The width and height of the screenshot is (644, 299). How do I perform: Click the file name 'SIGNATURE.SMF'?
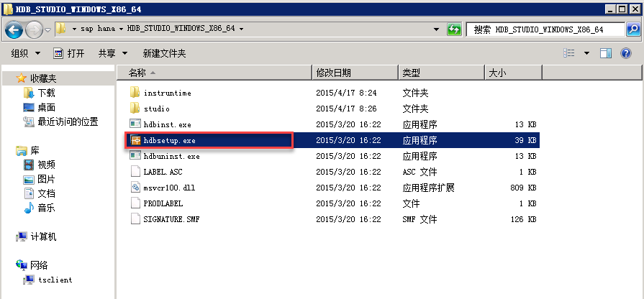172,219
